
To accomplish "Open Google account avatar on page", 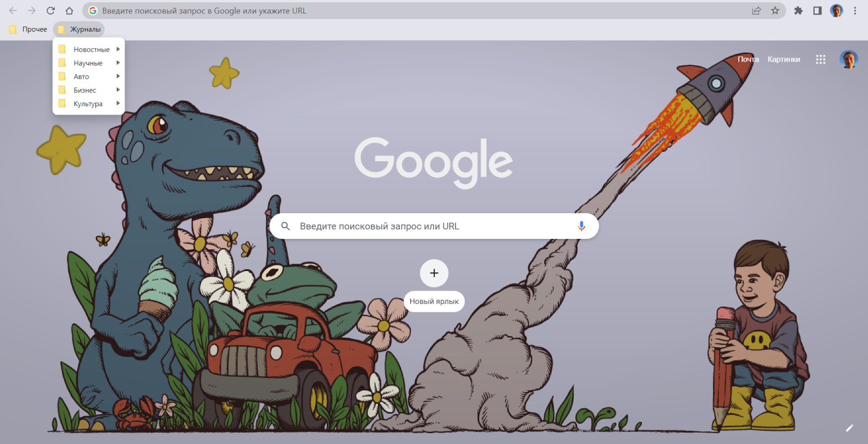I will pos(848,59).
